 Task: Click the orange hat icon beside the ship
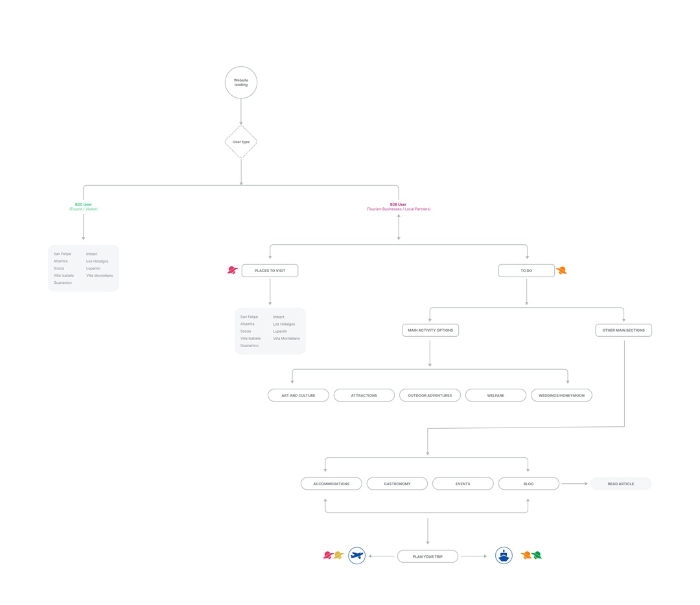[x=526, y=555]
